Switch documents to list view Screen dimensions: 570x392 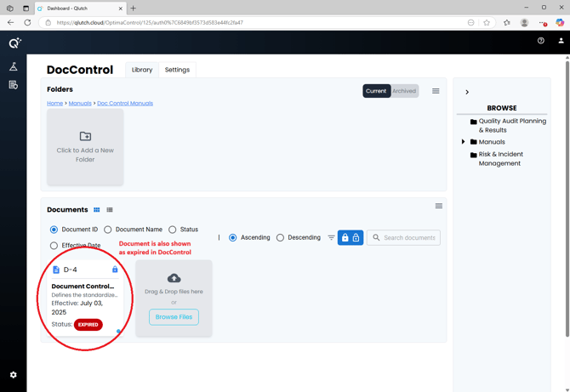coord(110,210)
